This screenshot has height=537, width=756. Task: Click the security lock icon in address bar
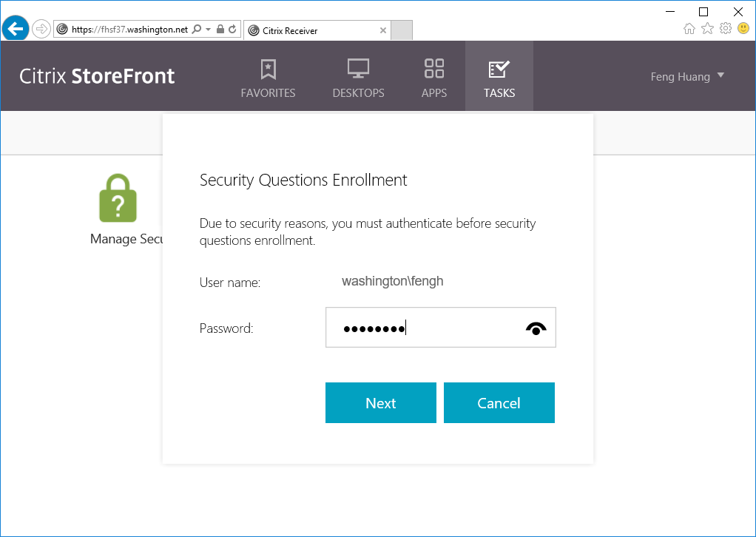coord(220,30)
